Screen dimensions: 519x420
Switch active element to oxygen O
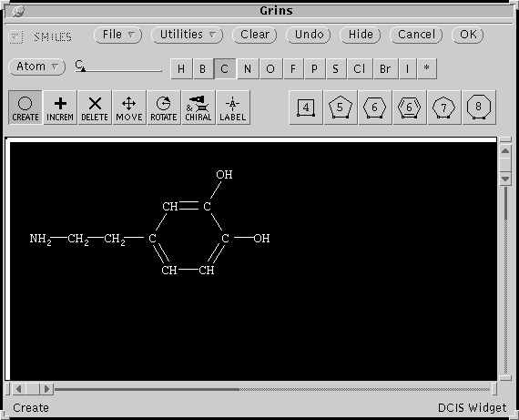(x=270, y=69)
